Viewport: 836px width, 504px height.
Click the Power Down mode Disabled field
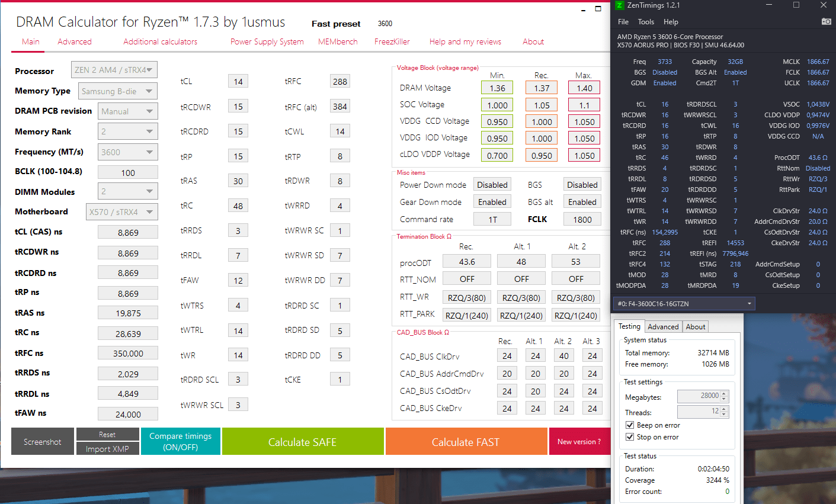pyautogui.click(x=492, y=185)
